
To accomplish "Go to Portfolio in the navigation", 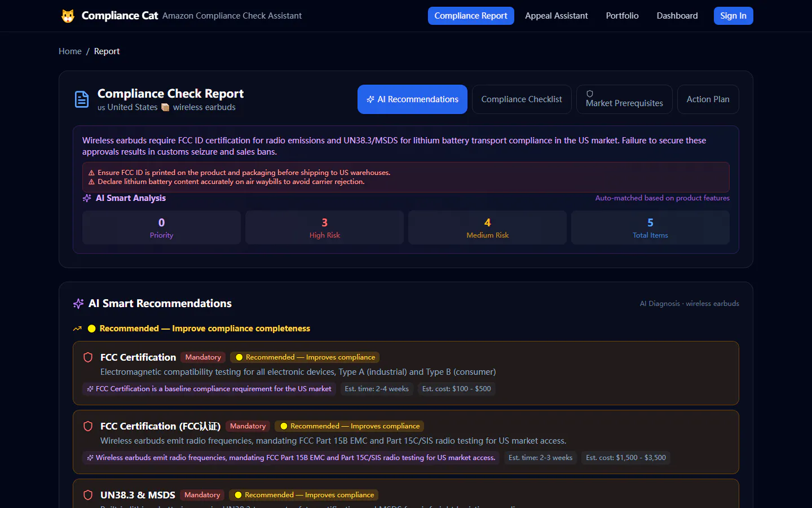I will coord(623,16).
